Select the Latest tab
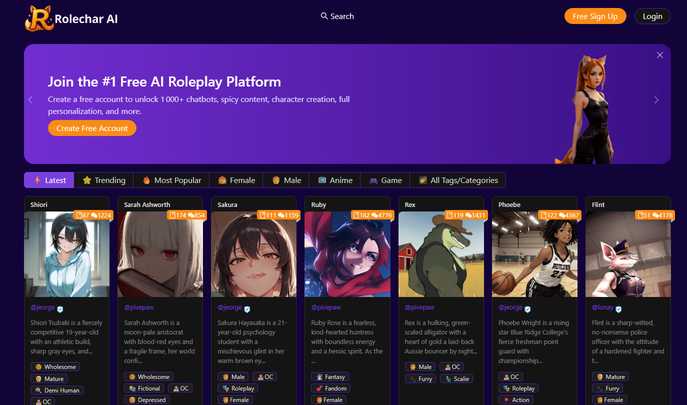 coord(49,180)
